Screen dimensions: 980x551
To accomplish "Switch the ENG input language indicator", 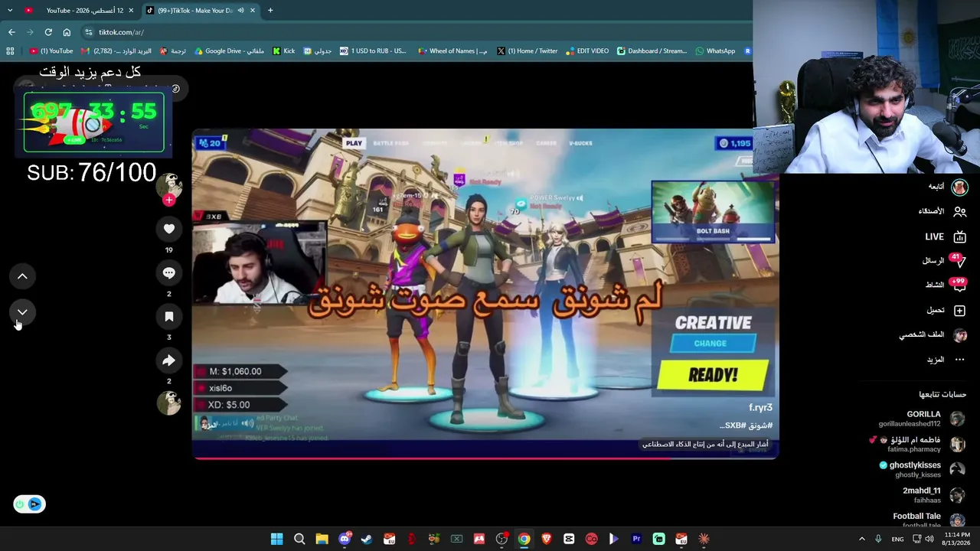I will click(x=897, y=539).
